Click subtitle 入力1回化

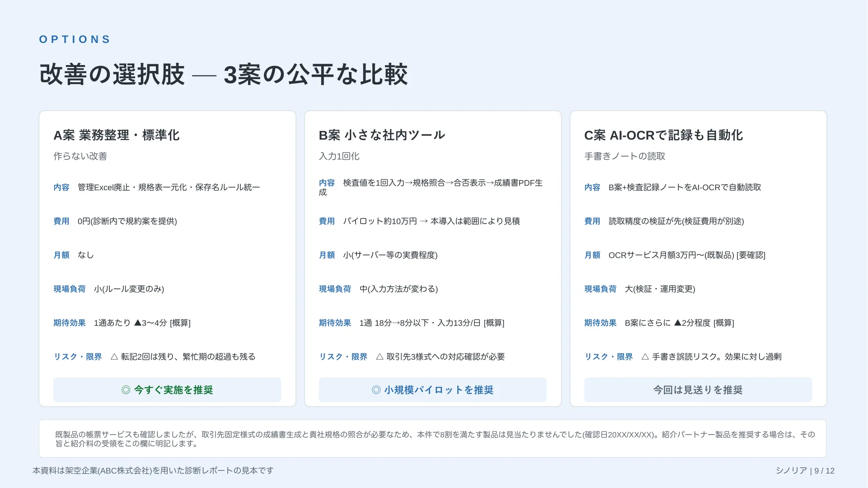click(339, 156)
